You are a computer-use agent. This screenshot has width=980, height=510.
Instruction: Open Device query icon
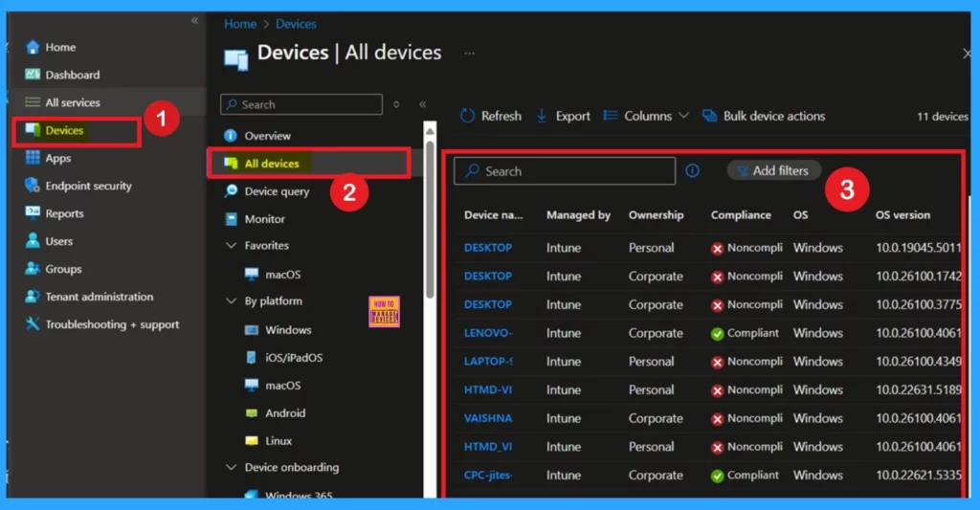tap(232, 190)
